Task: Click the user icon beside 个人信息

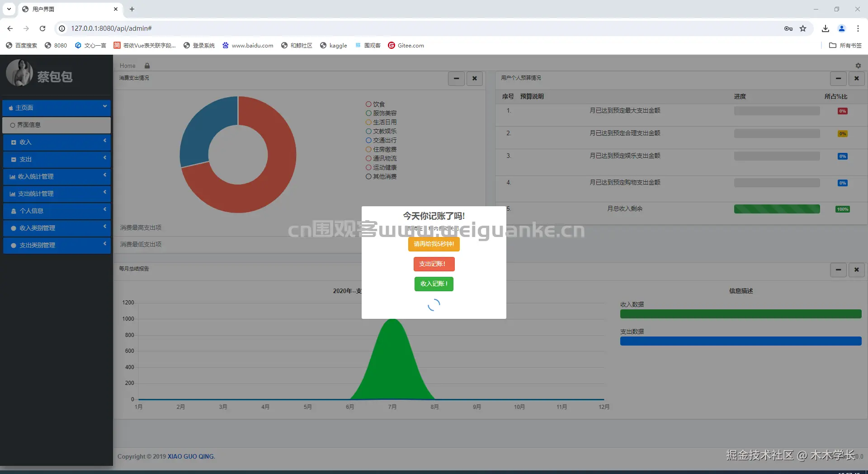Action: (14, 211)
